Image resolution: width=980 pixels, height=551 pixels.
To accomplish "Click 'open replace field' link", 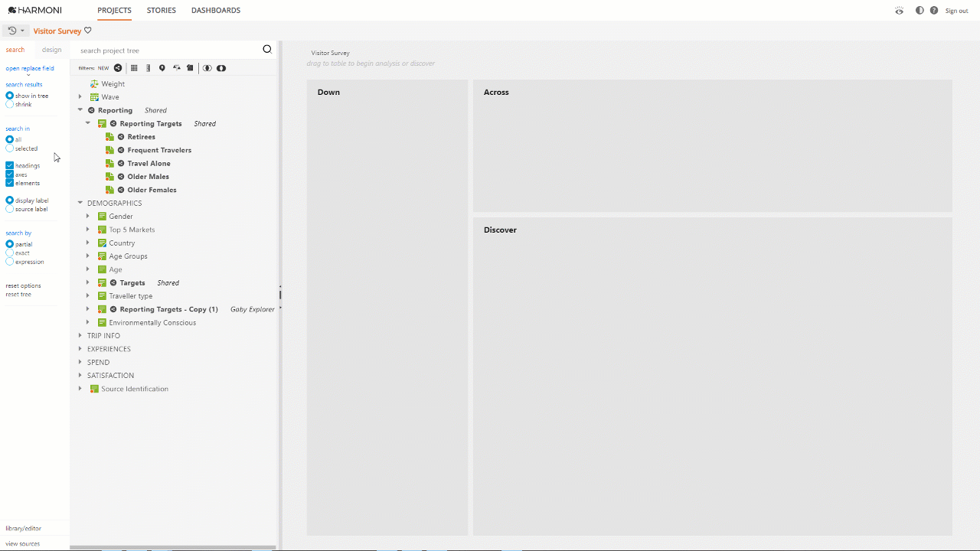I will (30, 68).
